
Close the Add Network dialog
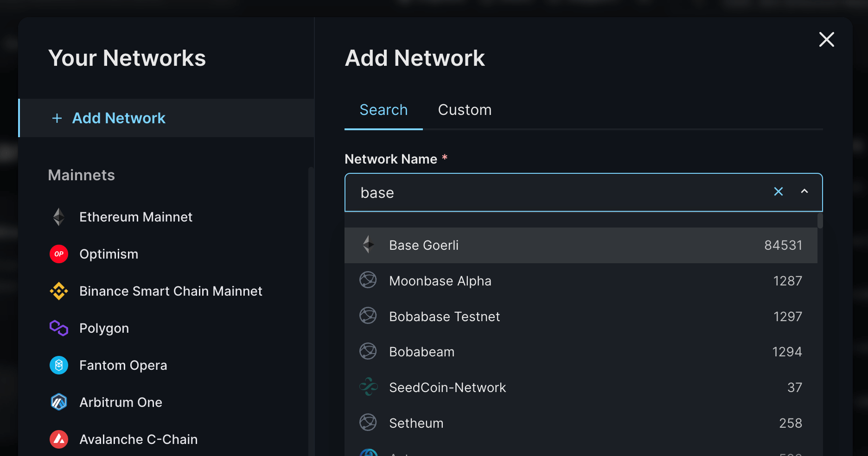[826, 39]
